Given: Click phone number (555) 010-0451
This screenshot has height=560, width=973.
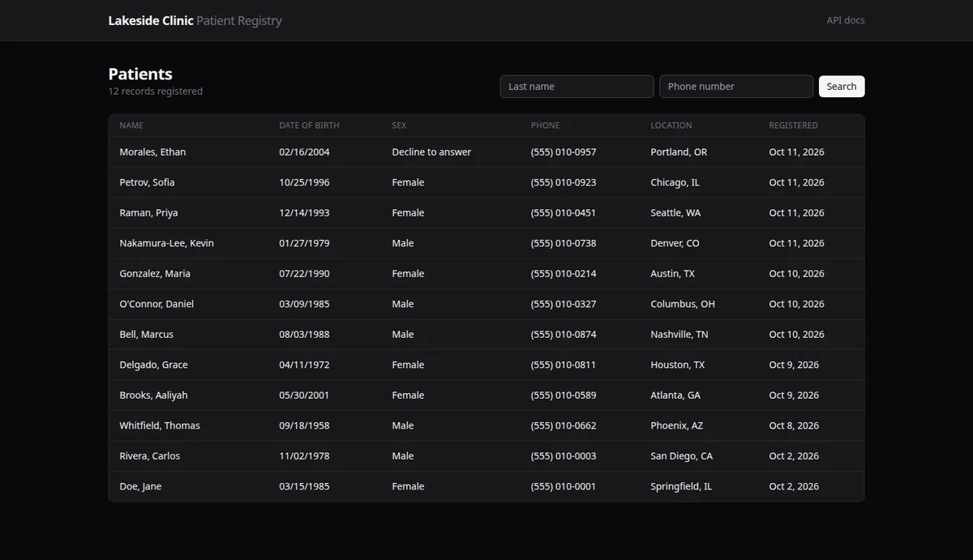Looking at the screenshot, I should (564, 213).
